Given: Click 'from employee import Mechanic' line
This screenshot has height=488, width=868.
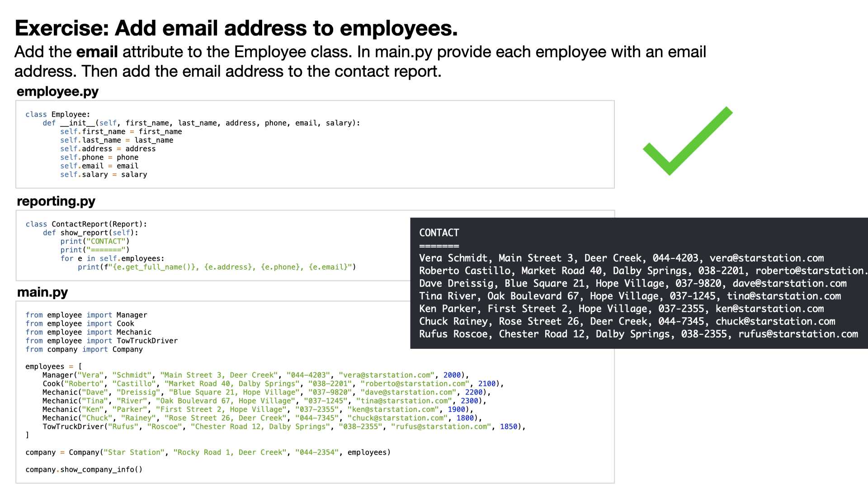Looking at the screenshot, I should click(89, 333).
